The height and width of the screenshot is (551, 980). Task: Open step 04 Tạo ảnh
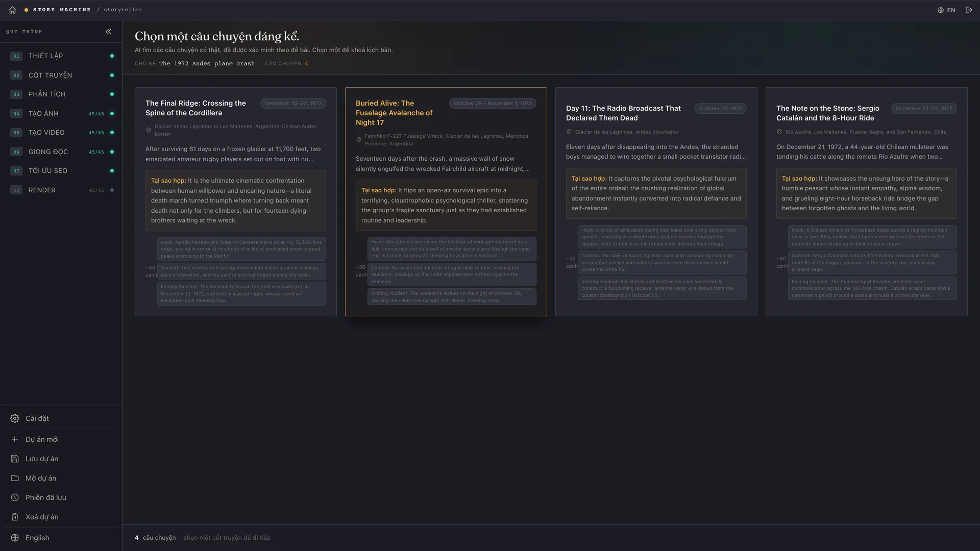tap(61, 114)
